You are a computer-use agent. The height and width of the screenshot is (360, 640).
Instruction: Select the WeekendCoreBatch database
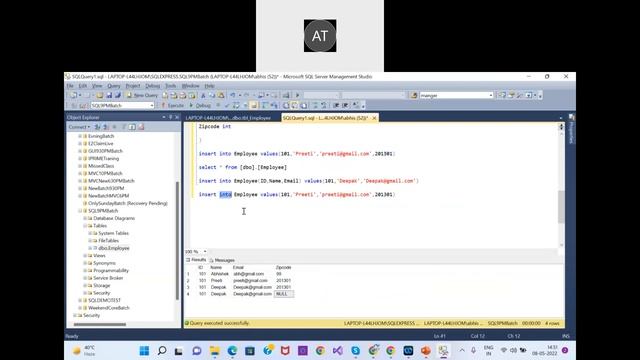pyautogui.click(x=109, y=308)
